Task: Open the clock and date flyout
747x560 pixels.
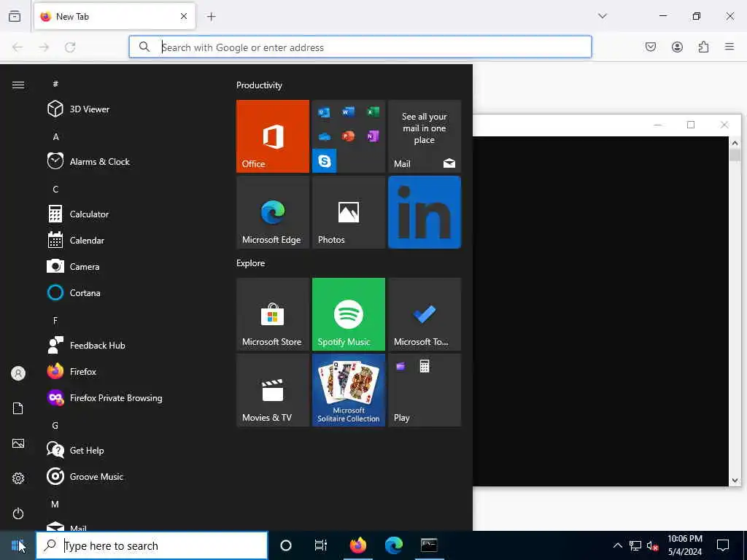Action: click(685, 545)
